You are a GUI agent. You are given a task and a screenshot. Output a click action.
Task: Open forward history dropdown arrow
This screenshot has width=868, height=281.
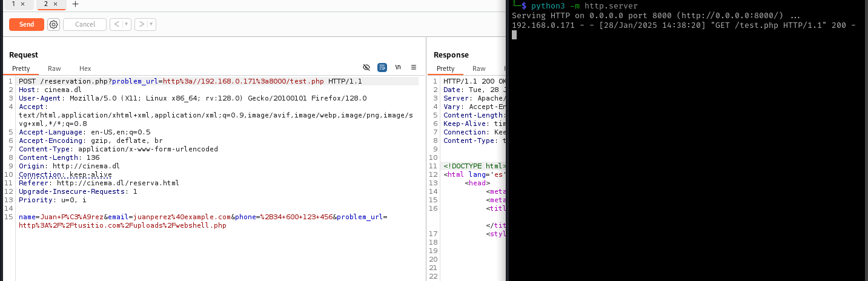[x=151, y=24]
